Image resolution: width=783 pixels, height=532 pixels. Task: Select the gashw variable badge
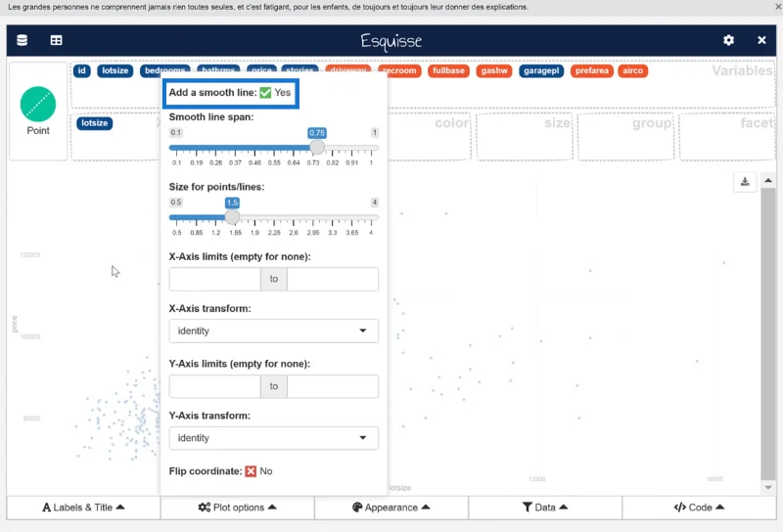click(x=494, y=70)
